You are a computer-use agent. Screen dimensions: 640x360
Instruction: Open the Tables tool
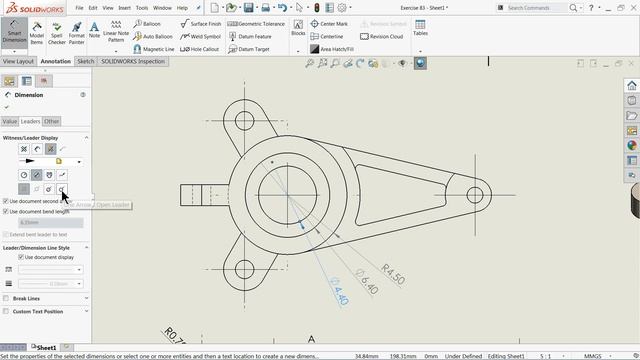click(420, 28)
